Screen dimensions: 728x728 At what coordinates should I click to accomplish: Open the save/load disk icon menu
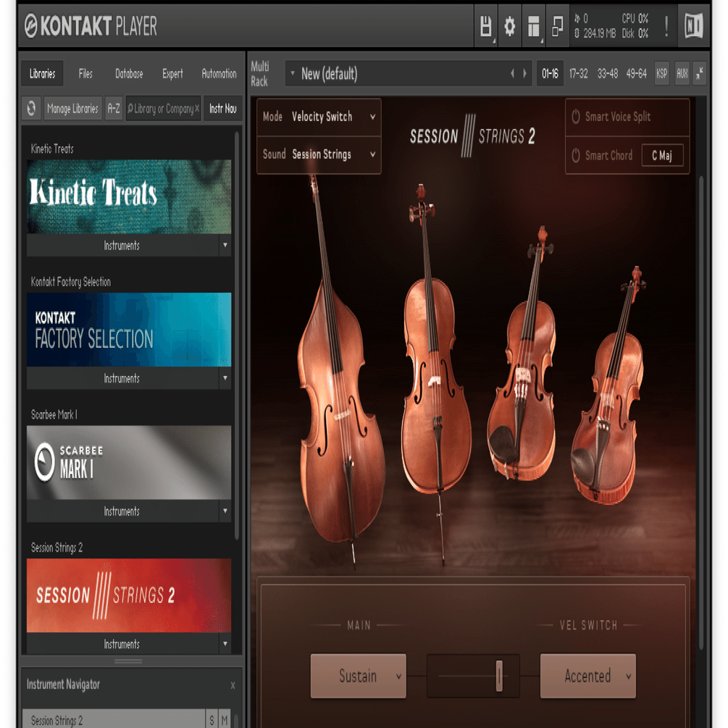pos(485,26)
